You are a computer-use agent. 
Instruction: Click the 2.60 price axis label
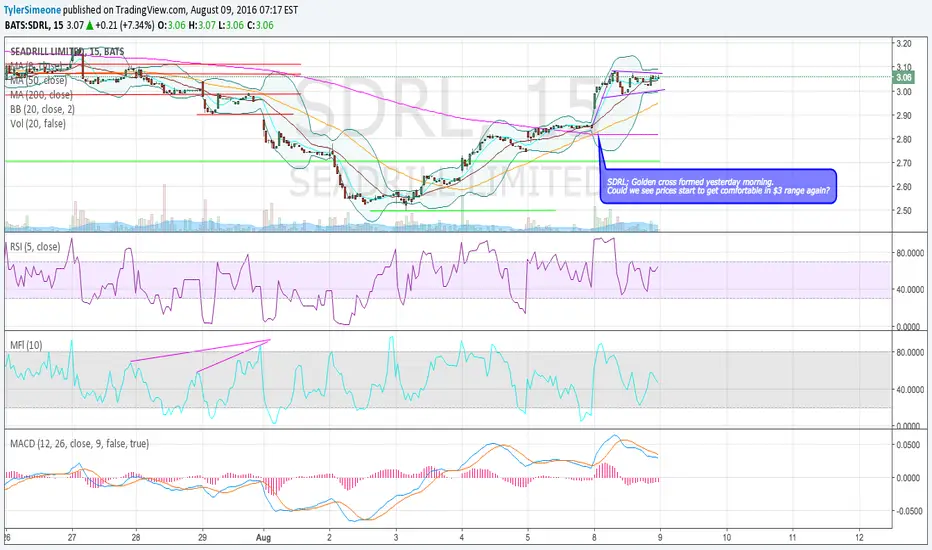point(903,187)
